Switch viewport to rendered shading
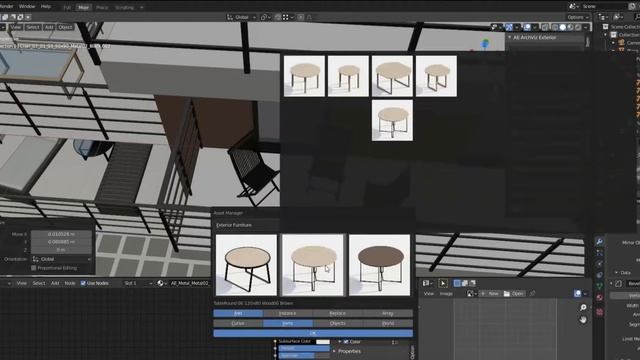 (578, 27)
